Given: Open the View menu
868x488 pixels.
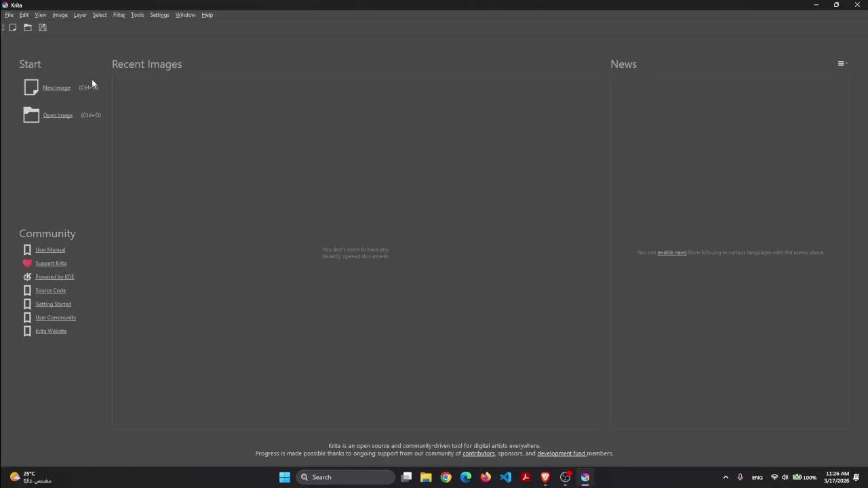Looking at the screenshot, I should tap(41, 15).
